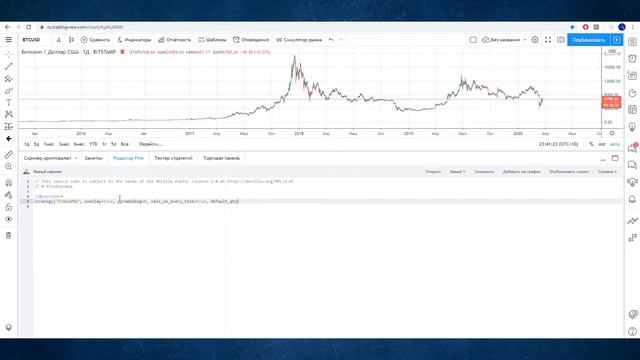Screen dimensions: 640x360
Task: Toggle hide all drawings eye icon
Action: (9, 219)
